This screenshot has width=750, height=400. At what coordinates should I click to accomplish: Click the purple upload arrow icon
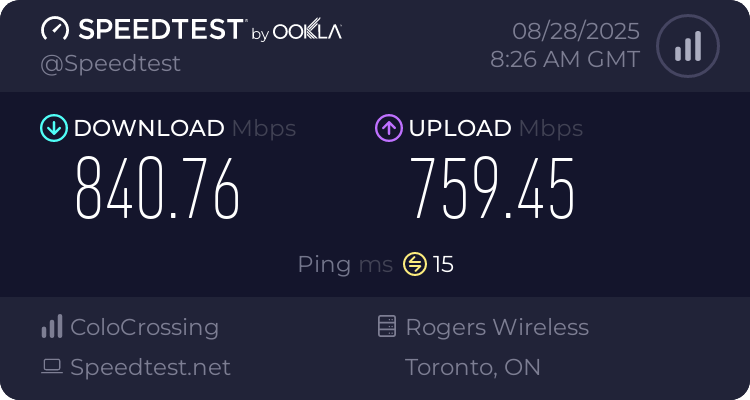[388, 128]
